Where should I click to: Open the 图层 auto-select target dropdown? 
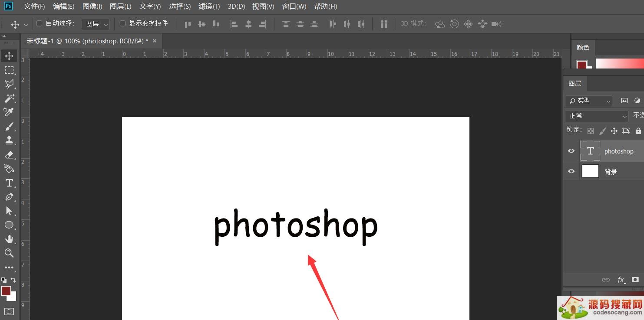click(x=96, y=24)
